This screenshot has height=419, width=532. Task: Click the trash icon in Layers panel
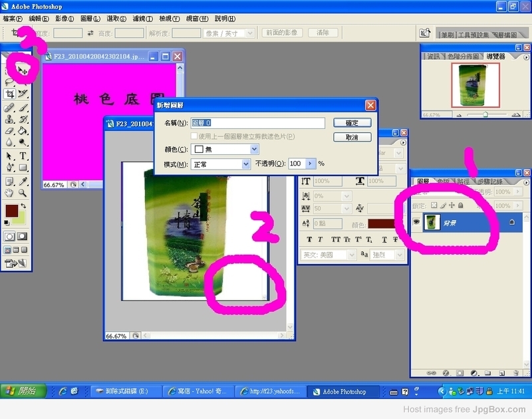click(x=515, y=373)
